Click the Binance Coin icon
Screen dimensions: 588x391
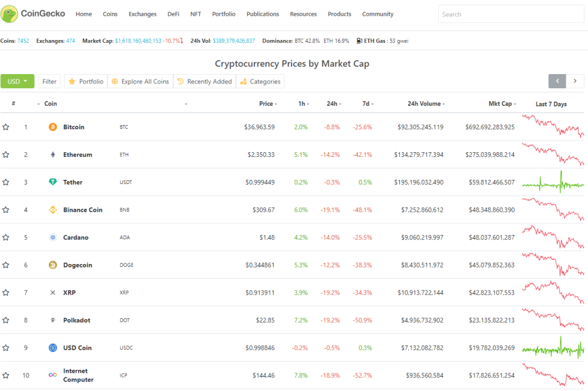coord(53,210)
